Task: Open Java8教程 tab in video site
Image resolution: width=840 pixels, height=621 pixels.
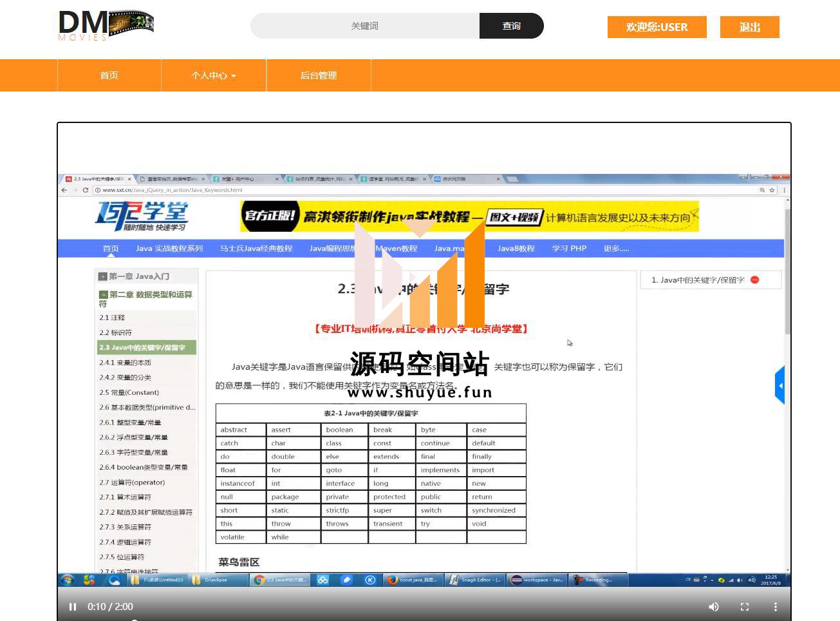Action: [516, 248]
